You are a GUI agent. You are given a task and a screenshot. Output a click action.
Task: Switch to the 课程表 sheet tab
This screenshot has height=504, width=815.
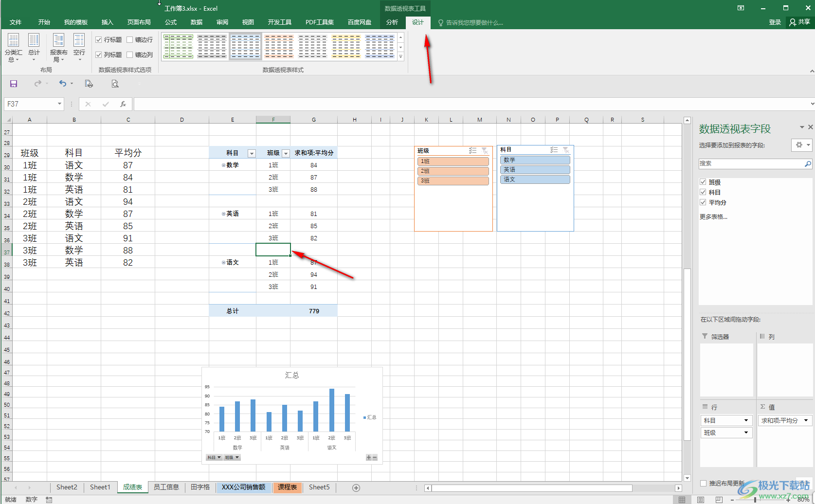288,487
